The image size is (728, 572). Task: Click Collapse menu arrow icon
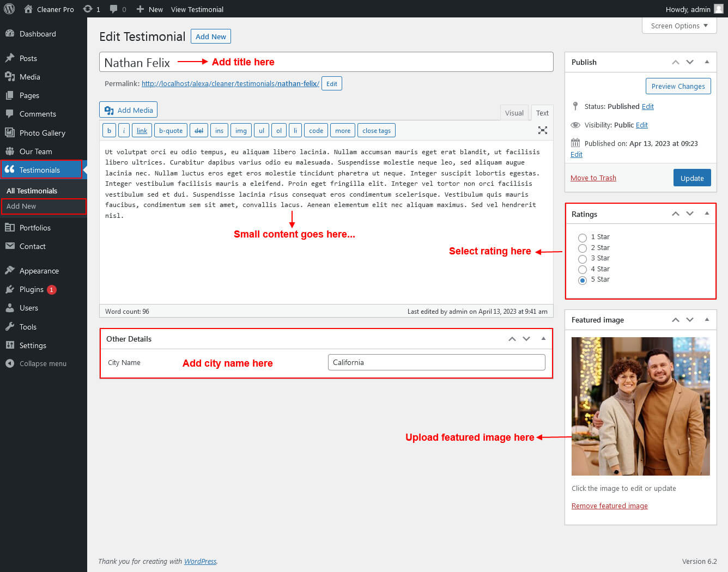[x=10, y=363]
